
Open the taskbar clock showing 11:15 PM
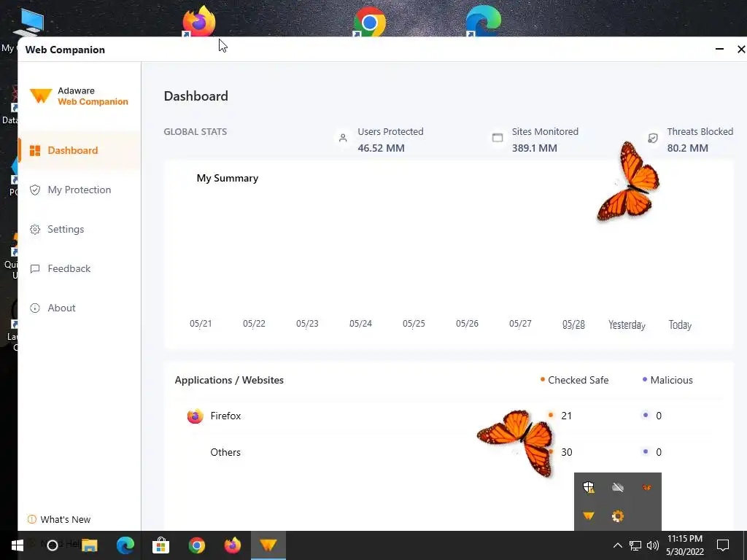(x=684, y=545)
